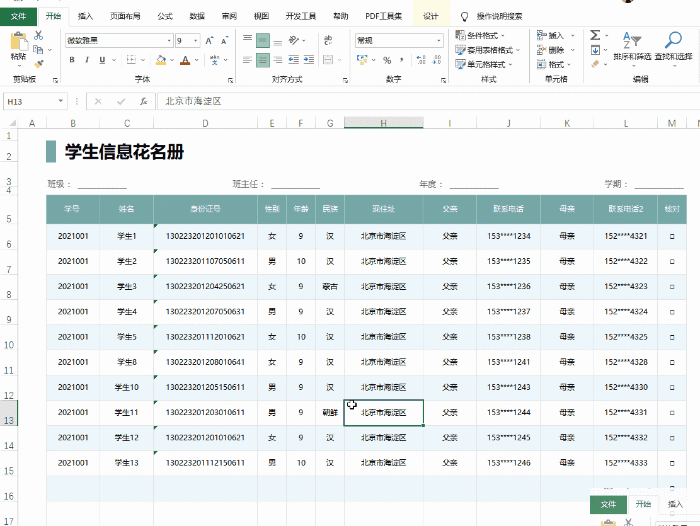The width and height of the screenshot is (700, 526).
Task: Open the Name Box dropdown arrow
Action: tap(61, 101)
